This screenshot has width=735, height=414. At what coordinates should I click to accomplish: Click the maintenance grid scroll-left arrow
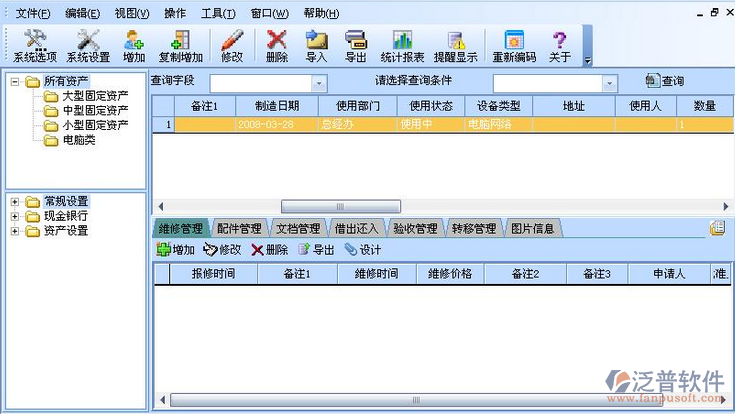163,400
